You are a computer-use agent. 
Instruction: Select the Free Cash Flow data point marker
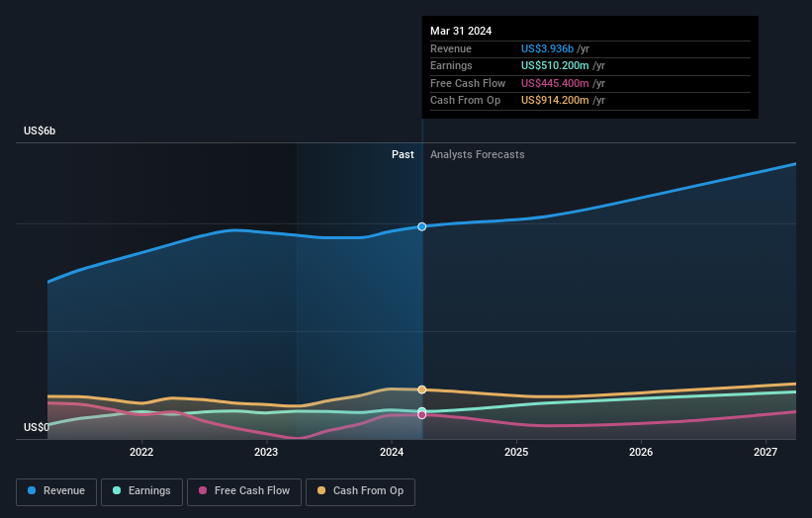click(422, 415)
